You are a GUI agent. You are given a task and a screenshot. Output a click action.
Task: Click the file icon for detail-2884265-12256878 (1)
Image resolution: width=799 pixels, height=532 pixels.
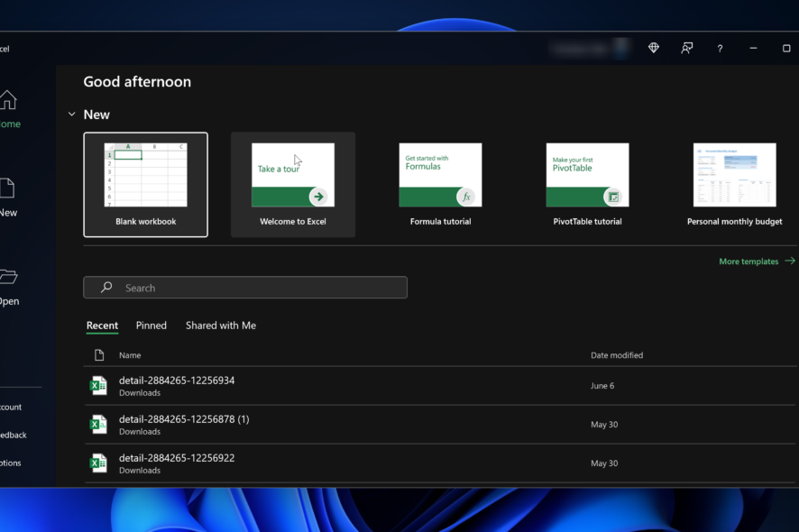tap(98, 425)
